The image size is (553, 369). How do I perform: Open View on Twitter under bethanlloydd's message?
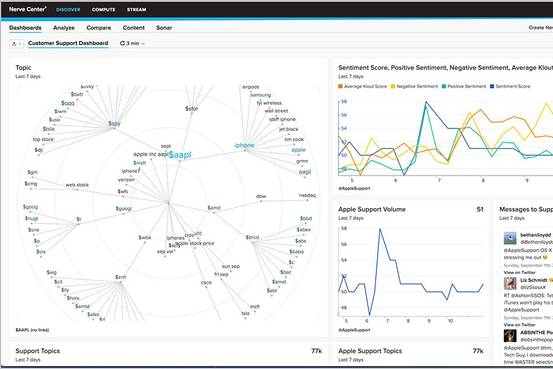pyautogui.click(x=519, y=272)
